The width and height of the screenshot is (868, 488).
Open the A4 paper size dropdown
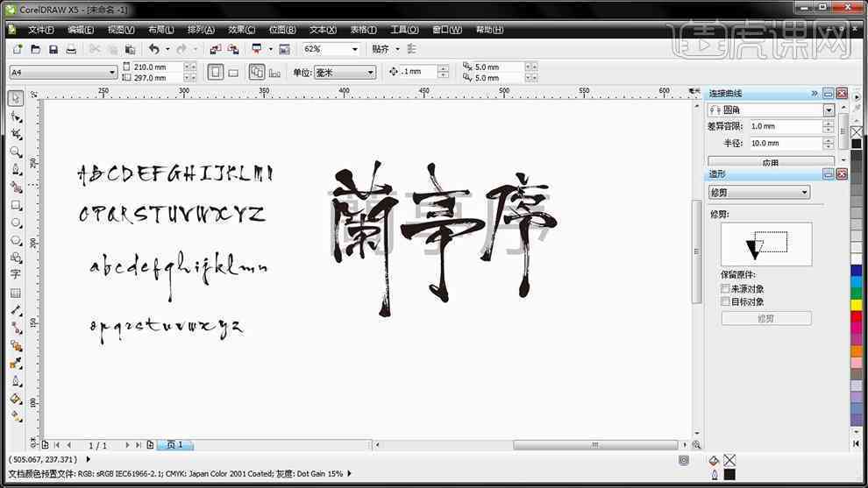tap(112, 73)
